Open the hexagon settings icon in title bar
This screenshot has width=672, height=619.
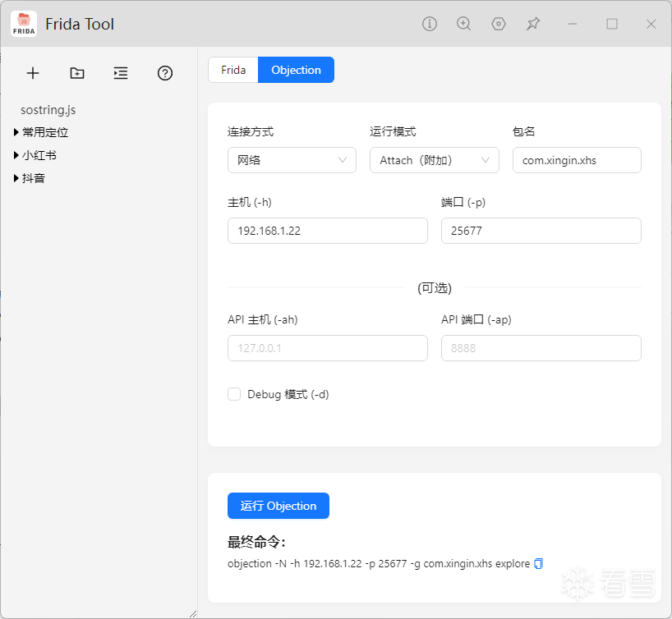pyautogui.click(x=499, y=24)
